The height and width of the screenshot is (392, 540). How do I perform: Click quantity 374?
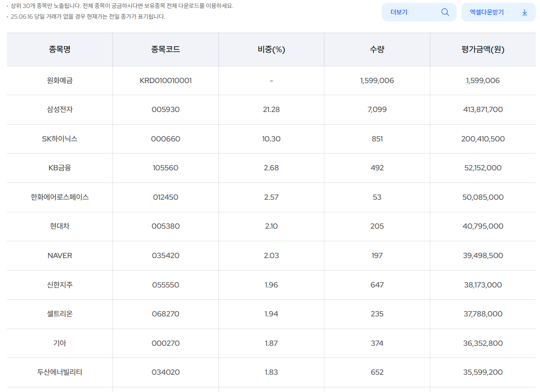(x=377, y=343)
